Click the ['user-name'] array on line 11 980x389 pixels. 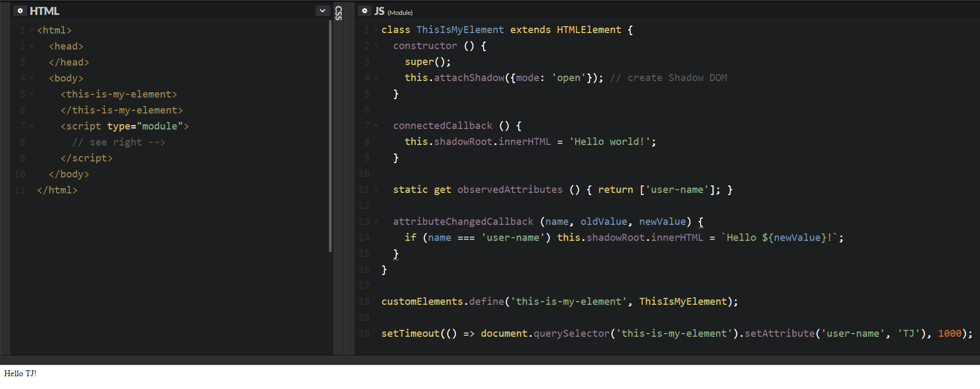click(x=677, y=190)
